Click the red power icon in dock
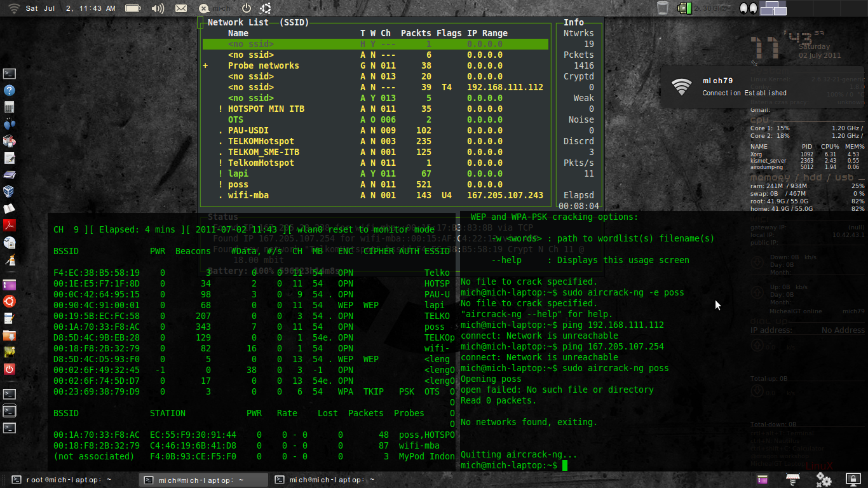Screen dimensions: 868x488 (10, 369)
